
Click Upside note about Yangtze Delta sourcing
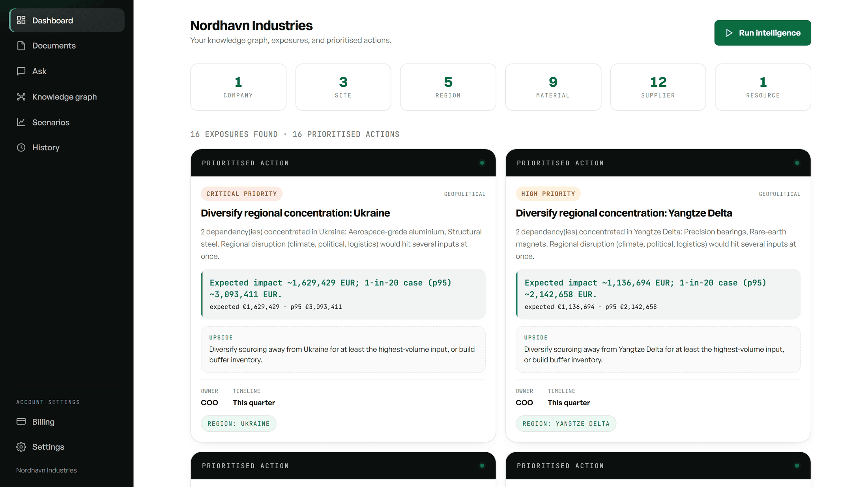click(658, 349)
